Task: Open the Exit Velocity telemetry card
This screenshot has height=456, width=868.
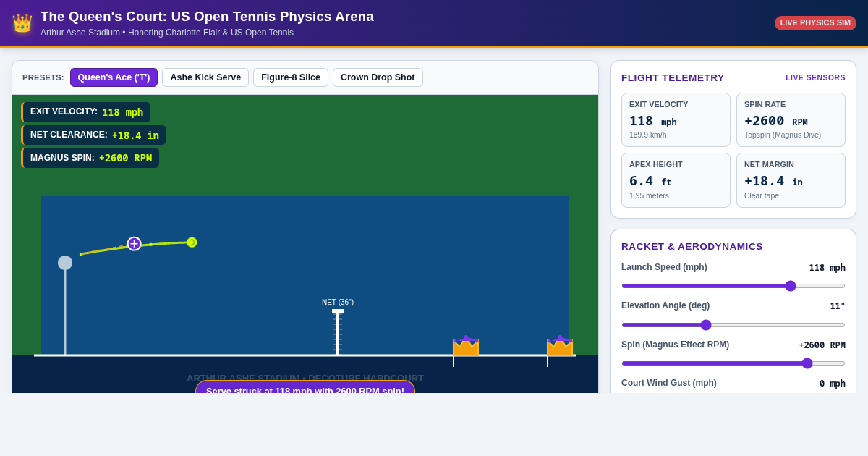Action: [x=676, y=119]
